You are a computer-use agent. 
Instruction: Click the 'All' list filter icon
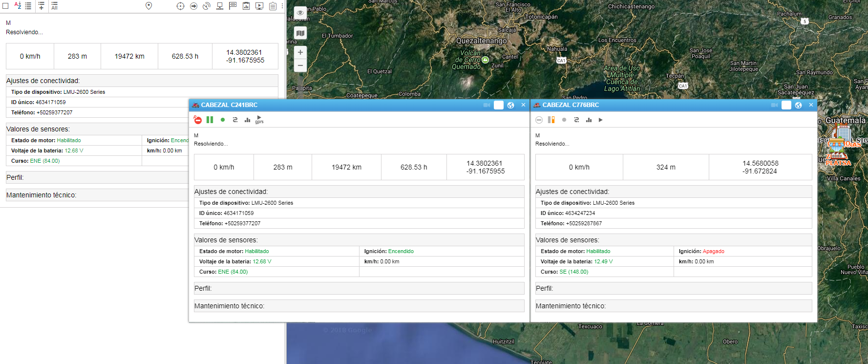pyautogui.click(x=54, y=6)
